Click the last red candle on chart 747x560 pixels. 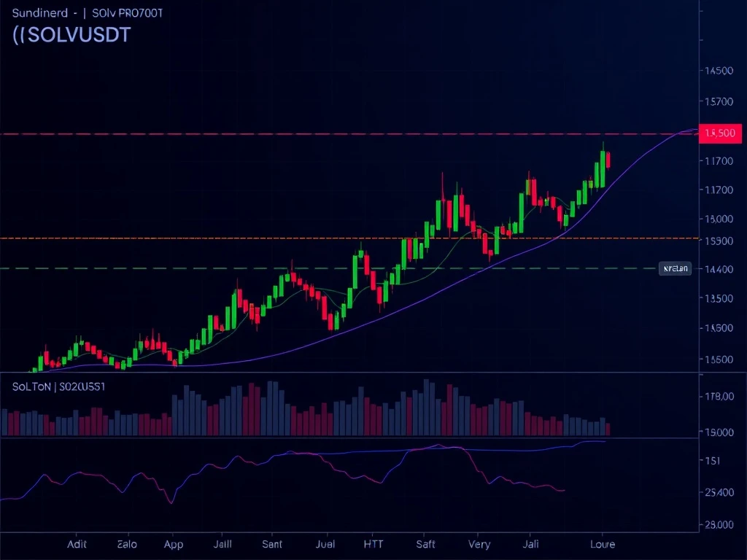coord(608,160)
